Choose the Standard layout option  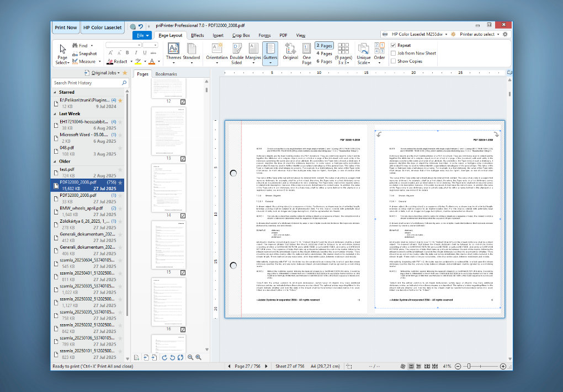[x=192, y=53]
